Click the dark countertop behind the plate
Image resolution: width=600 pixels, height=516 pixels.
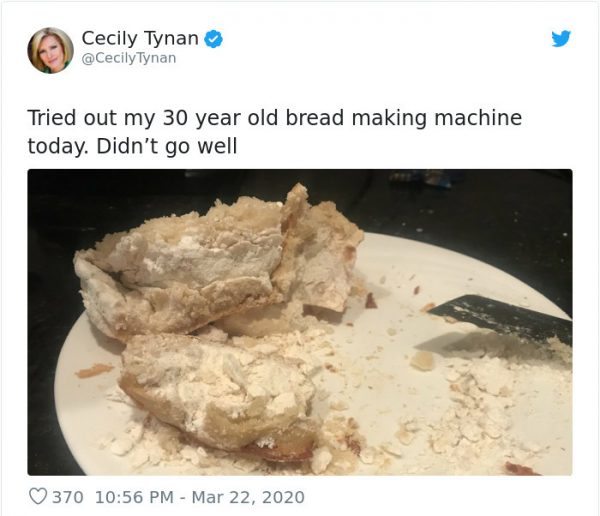point(478,203)
